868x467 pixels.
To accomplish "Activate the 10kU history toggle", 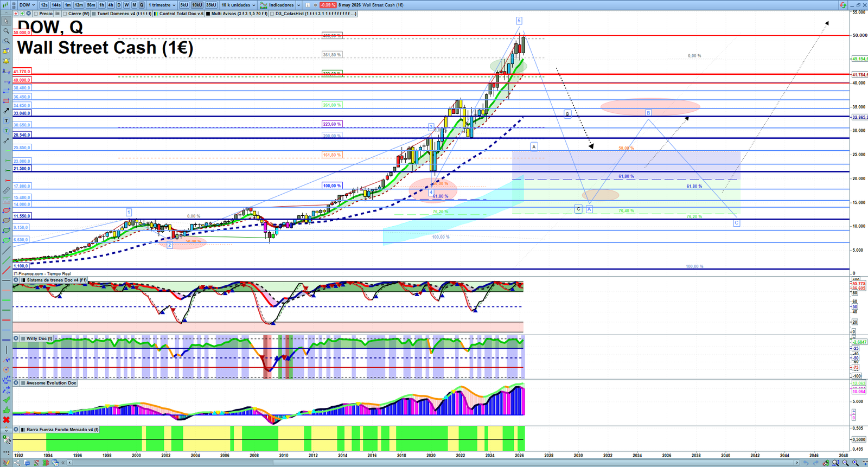I will 197,5.
